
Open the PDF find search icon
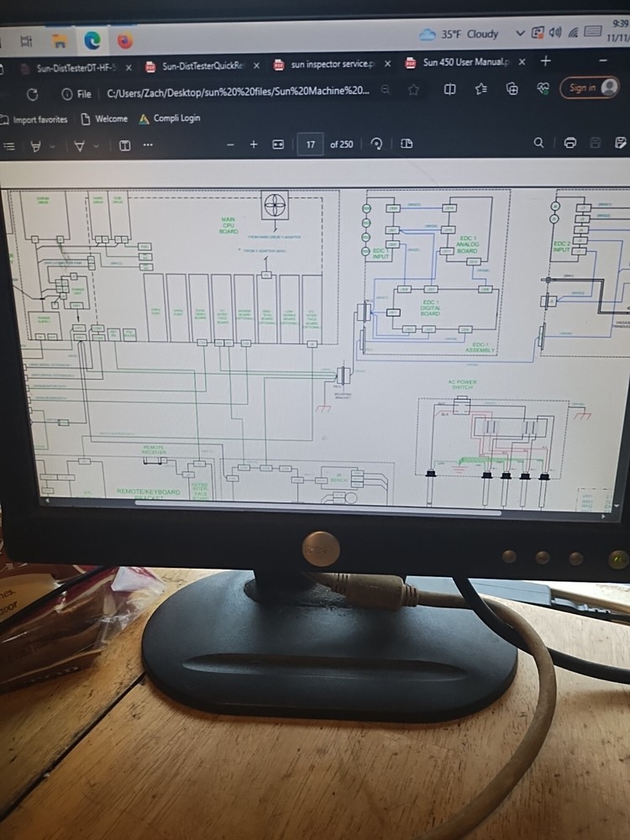pyautogui.click(x=538, y=144)
